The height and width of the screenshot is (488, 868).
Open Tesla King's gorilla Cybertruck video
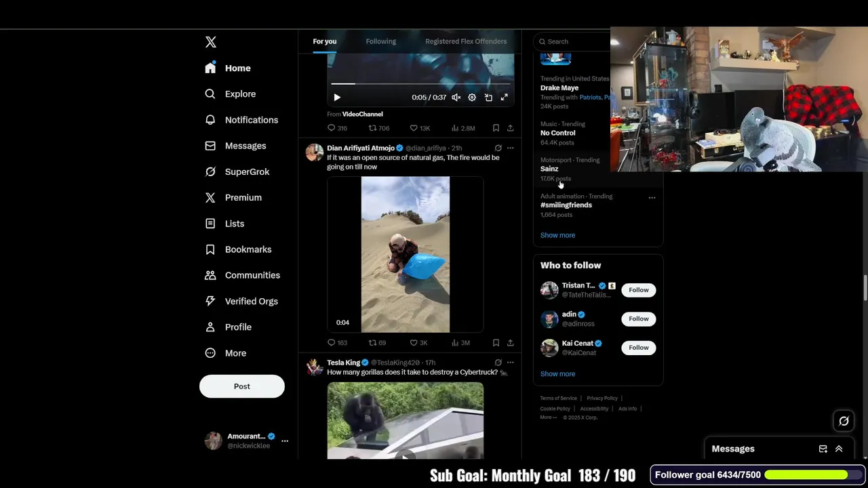(406, 421)
